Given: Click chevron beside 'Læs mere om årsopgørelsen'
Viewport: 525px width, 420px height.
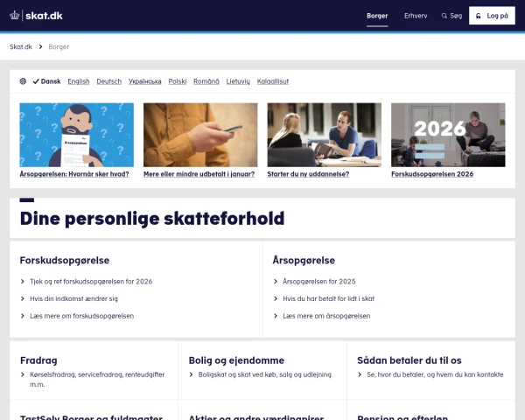Looking at the screenshot, I should [276, 316].
